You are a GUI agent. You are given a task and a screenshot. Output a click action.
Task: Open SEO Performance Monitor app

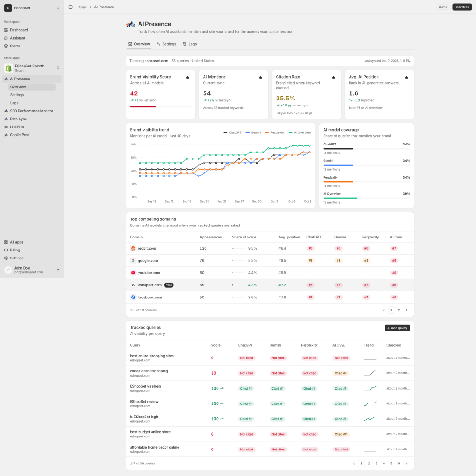tap(32, 111)
